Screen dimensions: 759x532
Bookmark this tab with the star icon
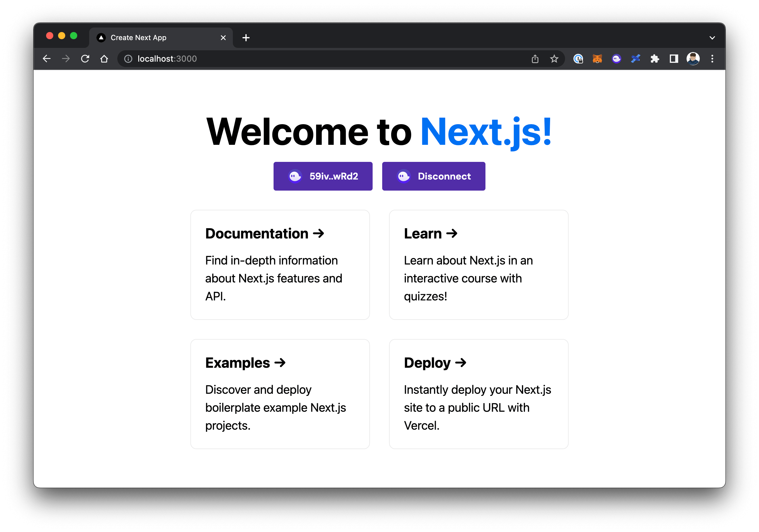point(554,59)
